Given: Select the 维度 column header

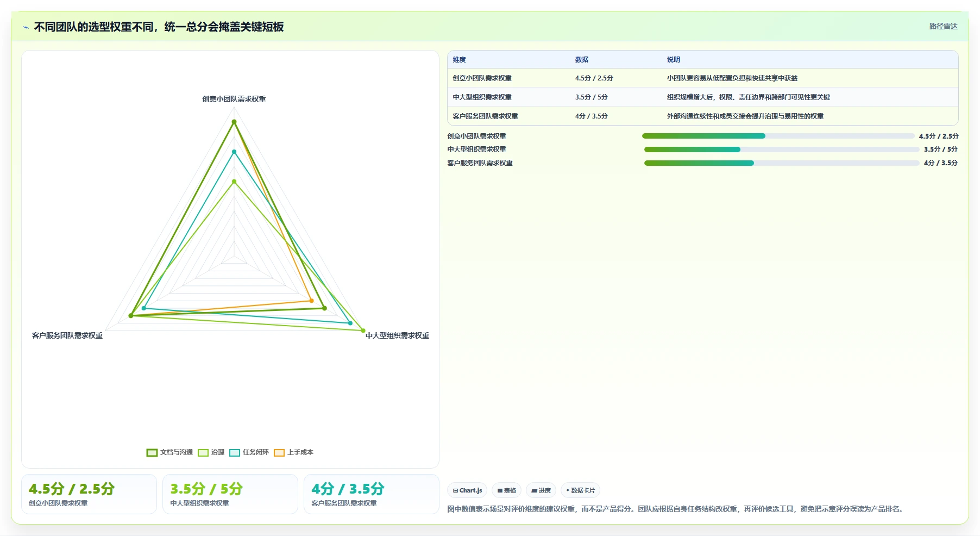Looking at the screenshot, I should 460,60.
